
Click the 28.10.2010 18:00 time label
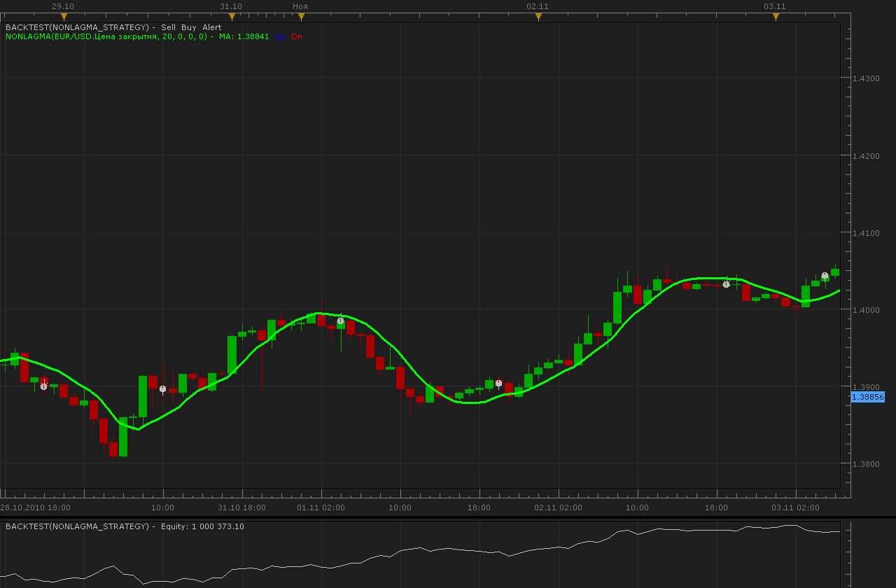[x=35, y=507]
